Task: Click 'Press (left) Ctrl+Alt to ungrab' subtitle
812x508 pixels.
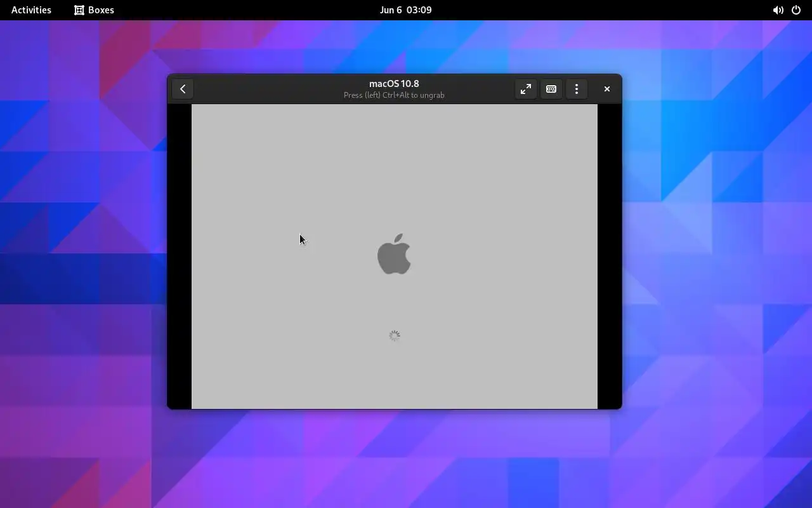Action: (x=394, y=95)
